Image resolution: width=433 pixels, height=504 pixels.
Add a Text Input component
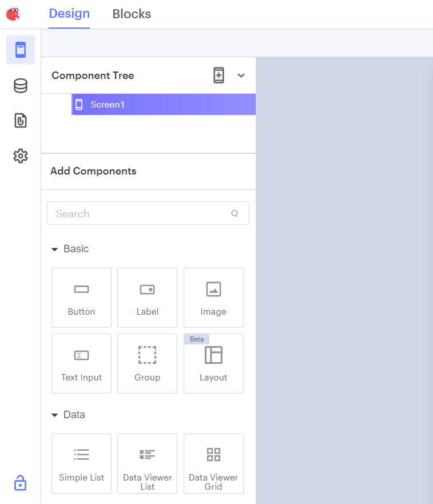81,363
